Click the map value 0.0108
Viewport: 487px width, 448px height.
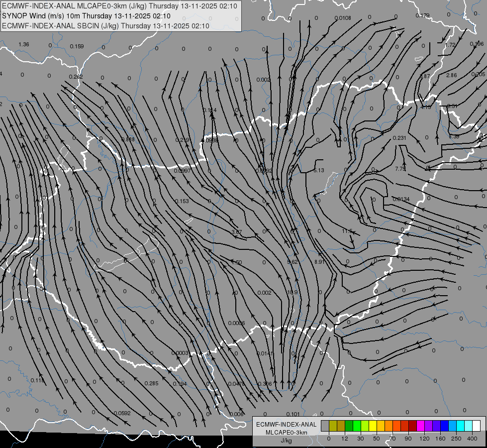point(343,18)
